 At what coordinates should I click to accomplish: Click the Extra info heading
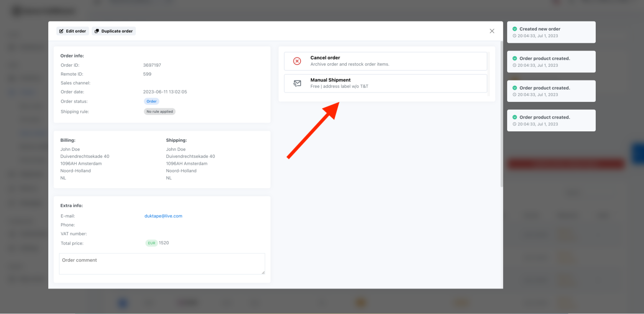[x=71, y=206]
